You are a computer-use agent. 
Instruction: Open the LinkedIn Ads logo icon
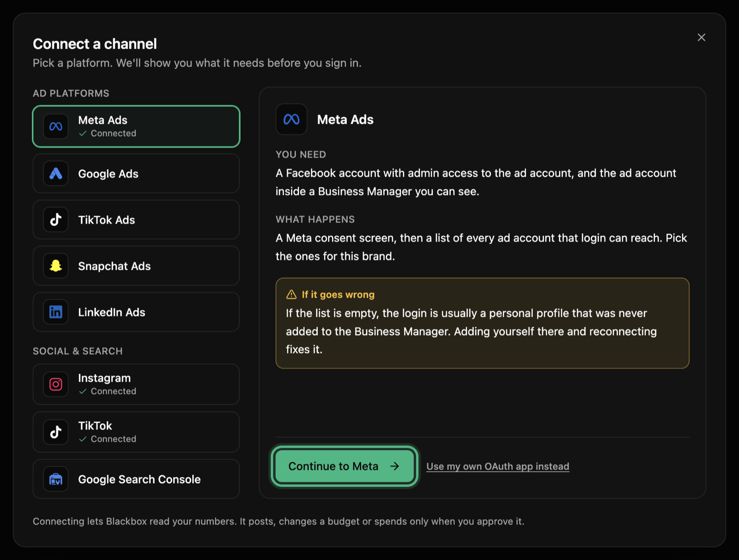(x=56, y=312)
